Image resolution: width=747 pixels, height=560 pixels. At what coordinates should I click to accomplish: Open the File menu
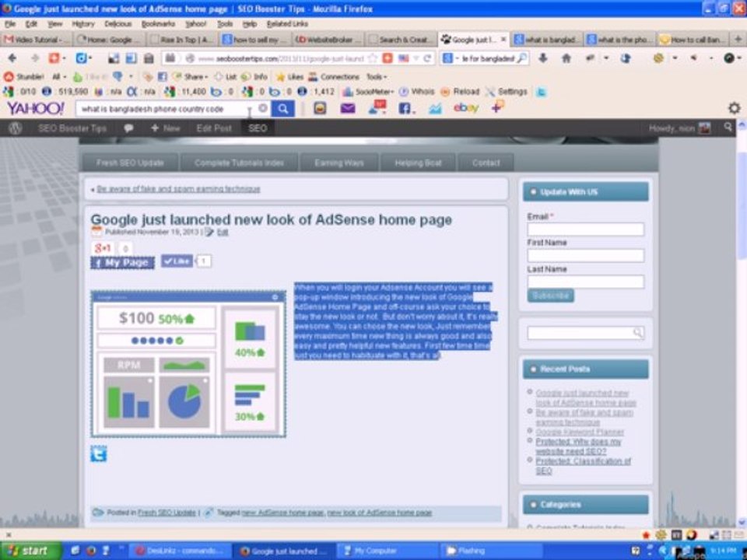pos(10,24)
